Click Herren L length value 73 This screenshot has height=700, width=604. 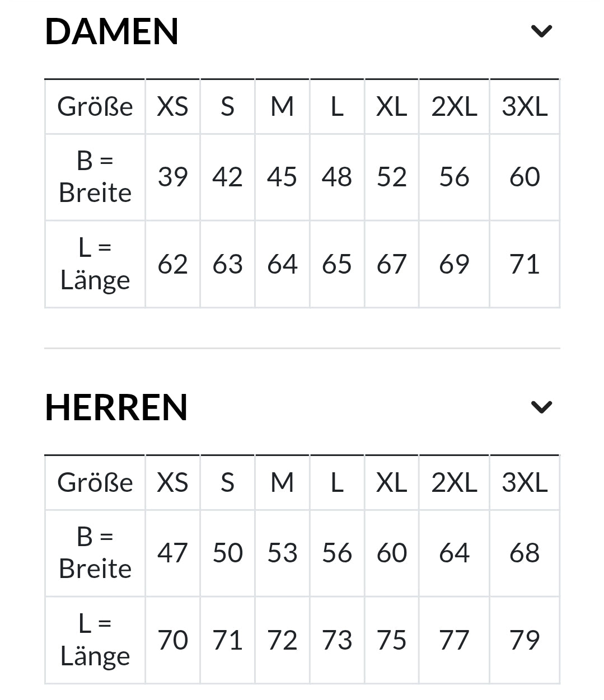coord(337,640)
